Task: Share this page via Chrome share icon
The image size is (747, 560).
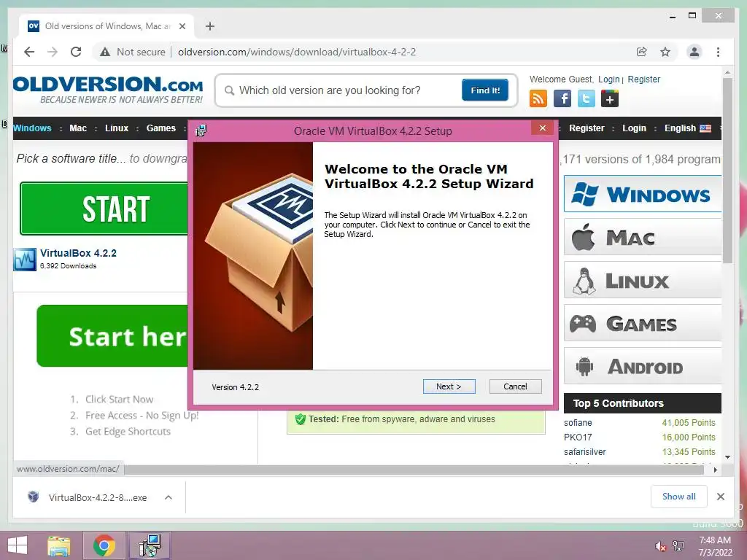Action: tap(642, 52)
